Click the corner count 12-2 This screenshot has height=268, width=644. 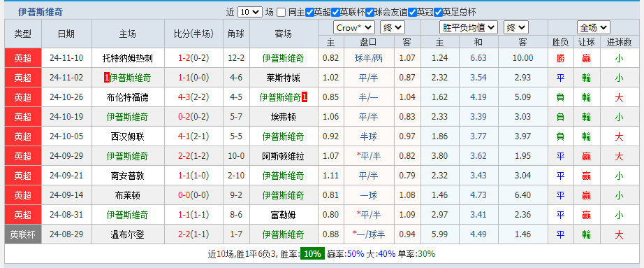236,58
